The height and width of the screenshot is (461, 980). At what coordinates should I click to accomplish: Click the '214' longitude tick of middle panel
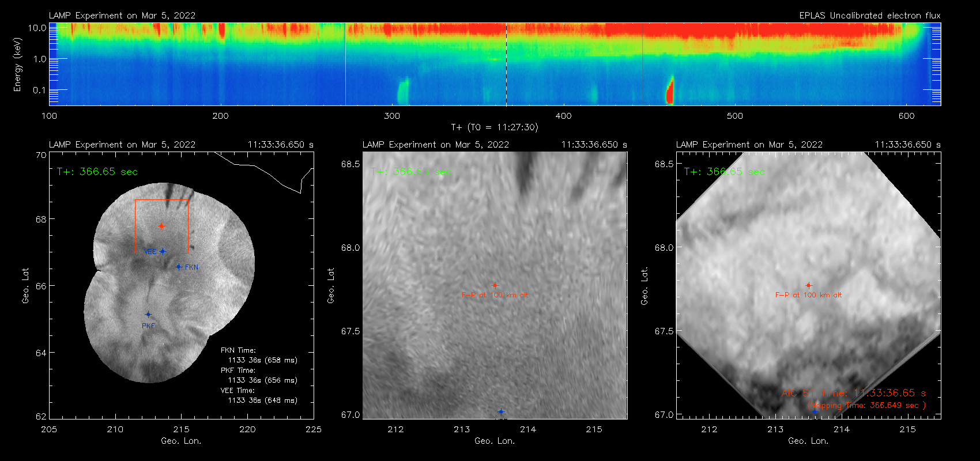click(528, 429)
